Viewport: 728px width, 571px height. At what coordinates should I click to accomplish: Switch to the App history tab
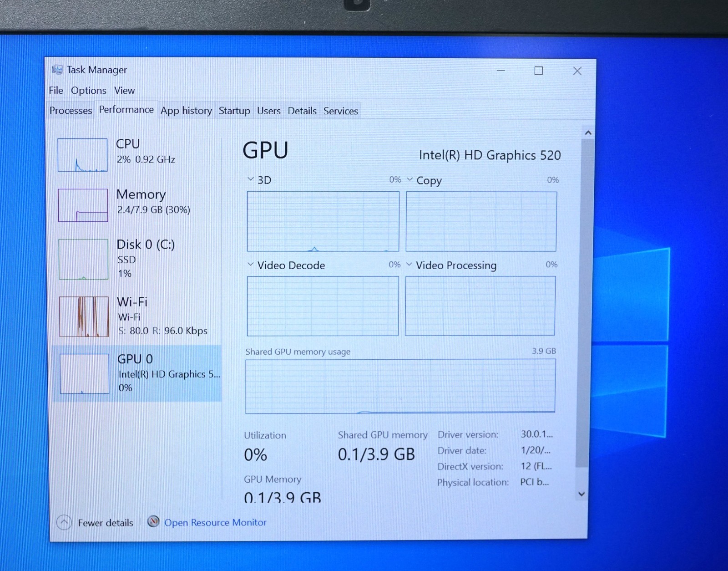click(186, 111)
